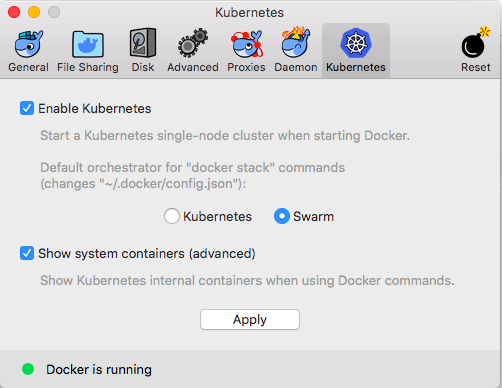Open the Advanced gears icon
The image size is (502, 388).
click(x=193, y=43)
